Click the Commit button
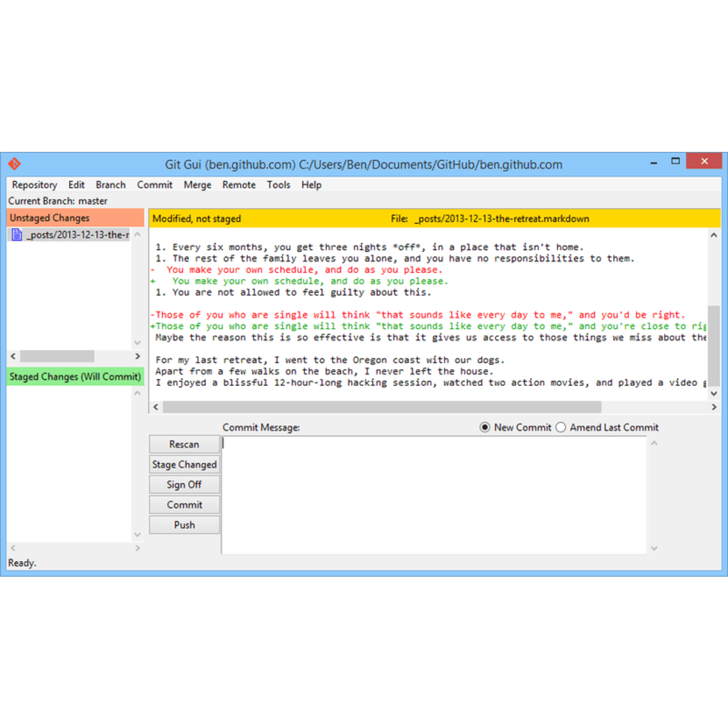 [184, 504]
